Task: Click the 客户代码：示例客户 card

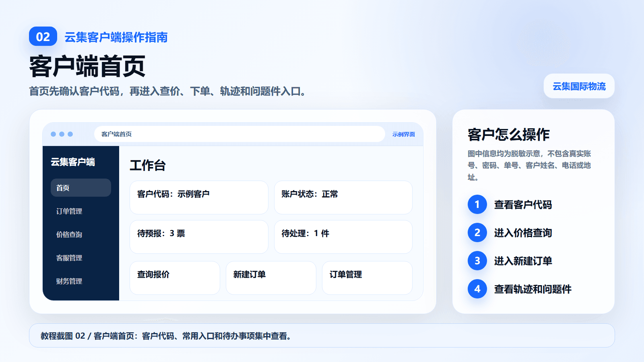Action: 199,197
